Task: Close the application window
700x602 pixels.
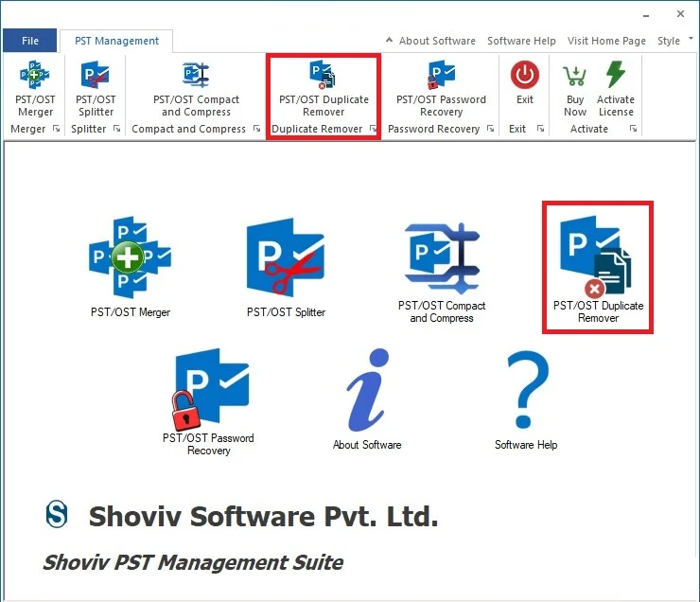Action: click(x=680, y=14)
